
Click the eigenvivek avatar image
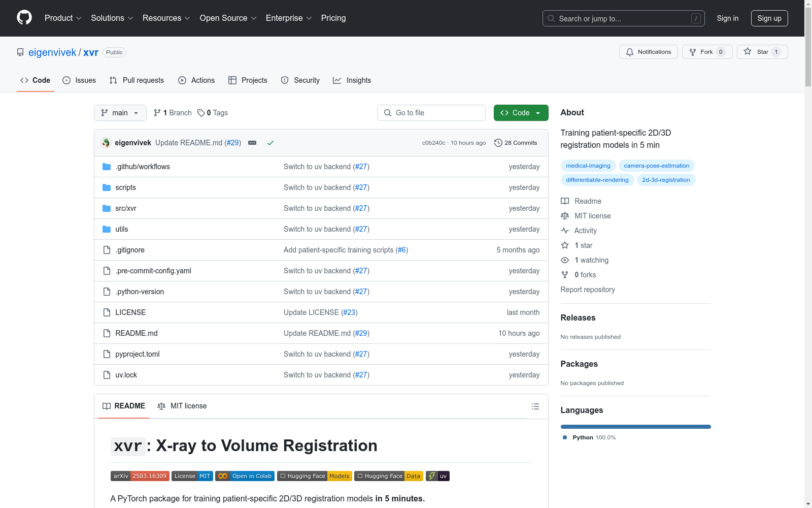(106, 143)
